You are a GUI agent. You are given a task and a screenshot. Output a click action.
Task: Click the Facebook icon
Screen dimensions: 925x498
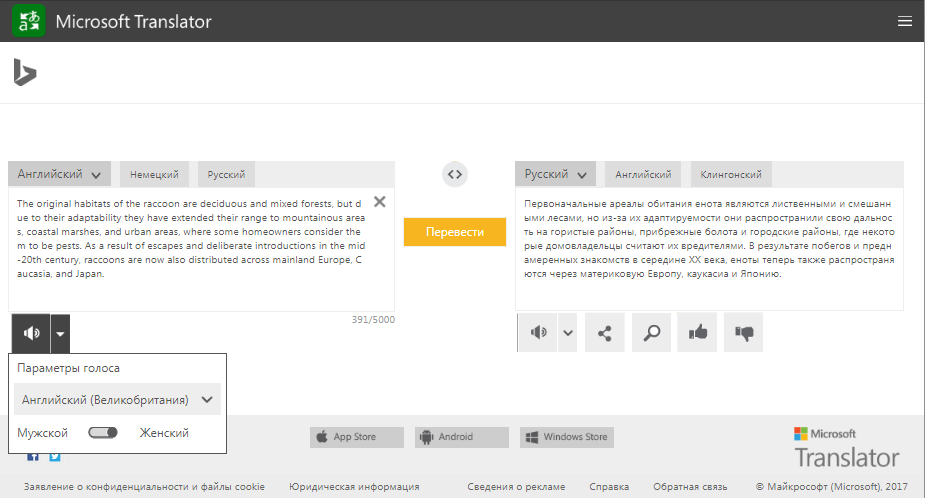(33, 457)
